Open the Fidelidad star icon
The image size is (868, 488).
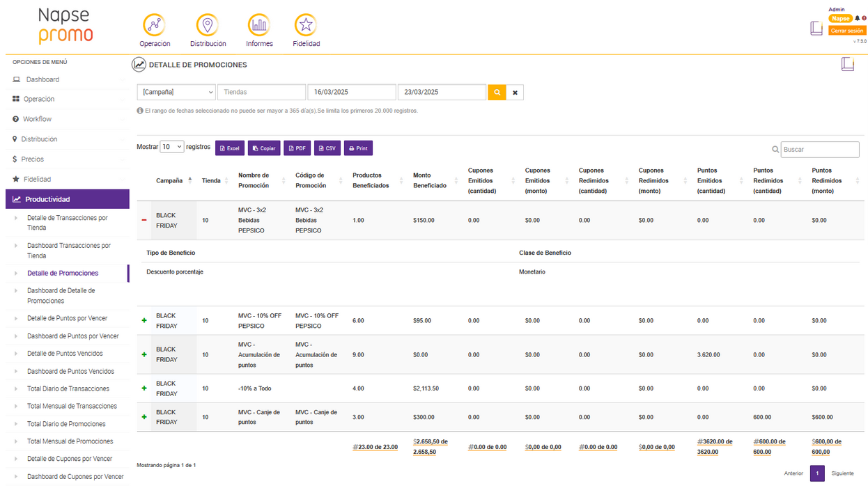[x=306, y=25]
